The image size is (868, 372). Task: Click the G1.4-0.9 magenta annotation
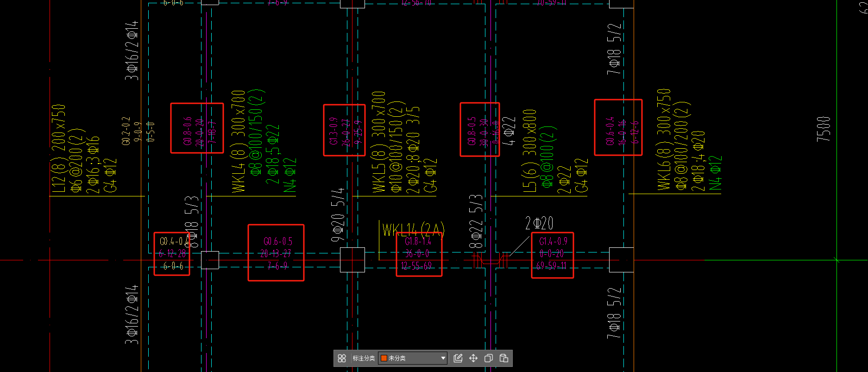[553, 241]
